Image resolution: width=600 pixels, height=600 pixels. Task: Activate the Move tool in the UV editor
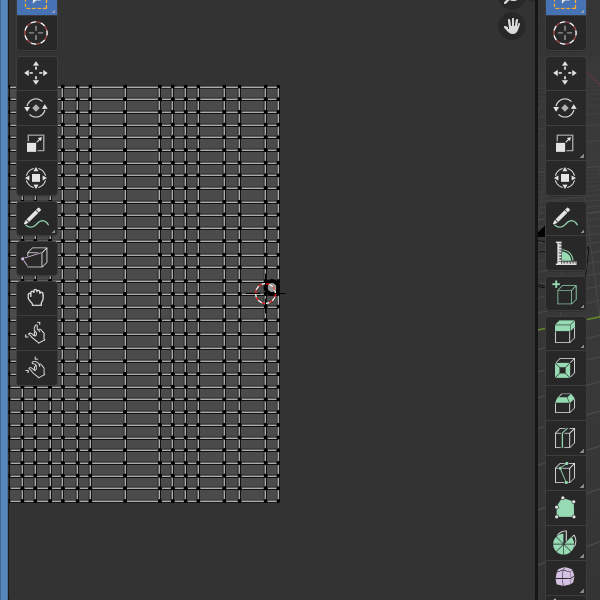(x=36, y=73)
